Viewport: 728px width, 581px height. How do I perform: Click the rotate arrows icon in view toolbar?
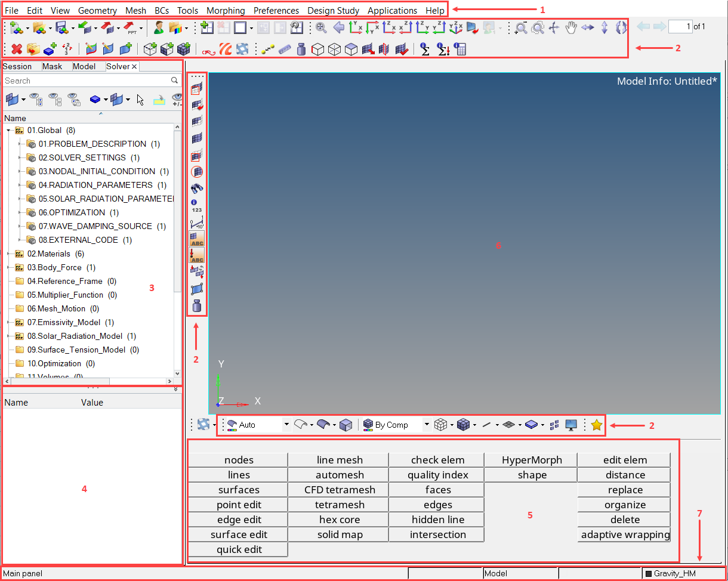(x=621, y=27)
